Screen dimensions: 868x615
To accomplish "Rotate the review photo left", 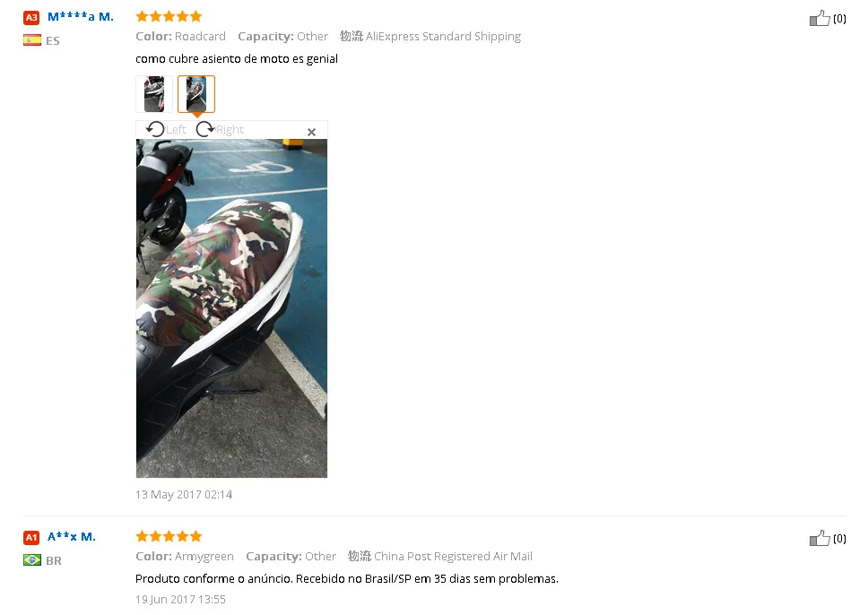I will coord(166,129).
